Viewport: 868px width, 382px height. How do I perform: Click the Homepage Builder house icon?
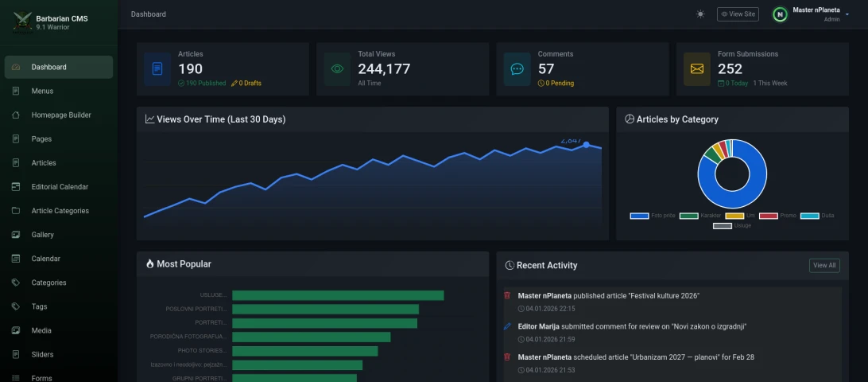(16, 115)
